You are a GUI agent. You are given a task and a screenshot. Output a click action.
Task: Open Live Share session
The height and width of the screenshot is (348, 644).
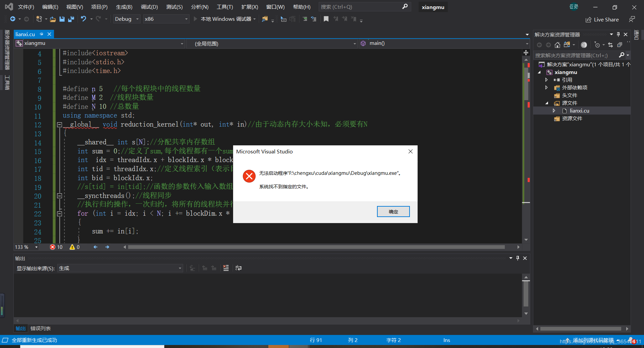point(602,20)
